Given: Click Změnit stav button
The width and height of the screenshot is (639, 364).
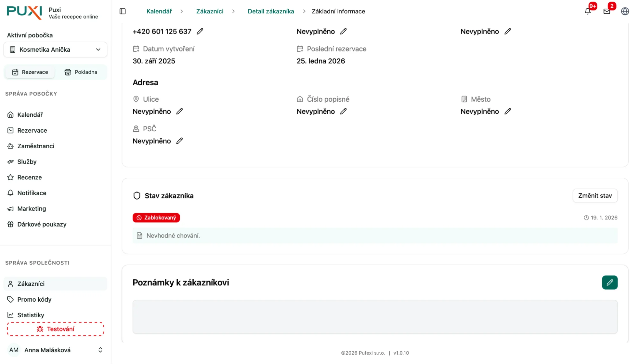Looking at the screenshot, I should click(x=595, y=196).
